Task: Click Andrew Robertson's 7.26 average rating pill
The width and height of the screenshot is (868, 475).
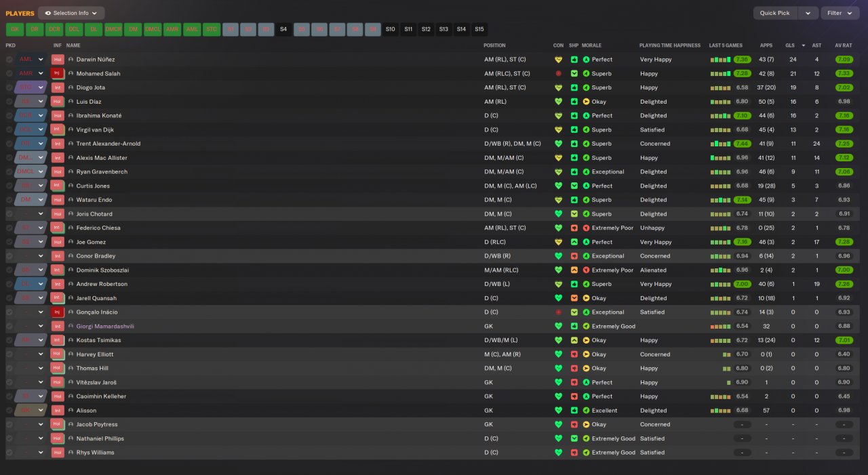Action: pyautogui.click(x=844, y=284)
